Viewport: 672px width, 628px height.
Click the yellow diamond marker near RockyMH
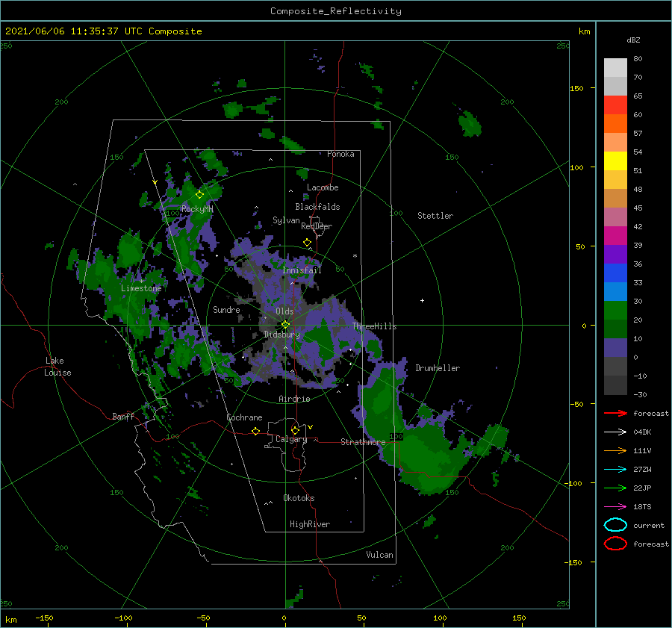coord(199,195)
